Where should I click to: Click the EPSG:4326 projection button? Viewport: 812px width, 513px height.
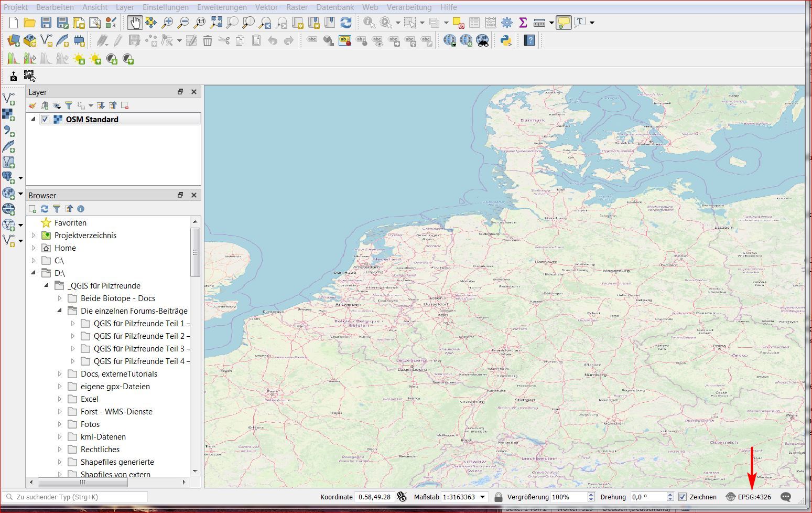tap(754, 497)
